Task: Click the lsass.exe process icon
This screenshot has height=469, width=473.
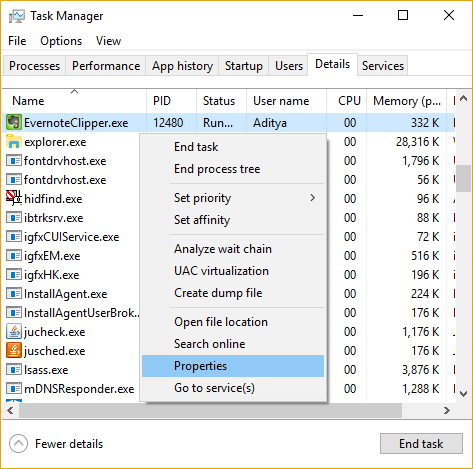Action: pyautogui.click(x=14, y=370)
